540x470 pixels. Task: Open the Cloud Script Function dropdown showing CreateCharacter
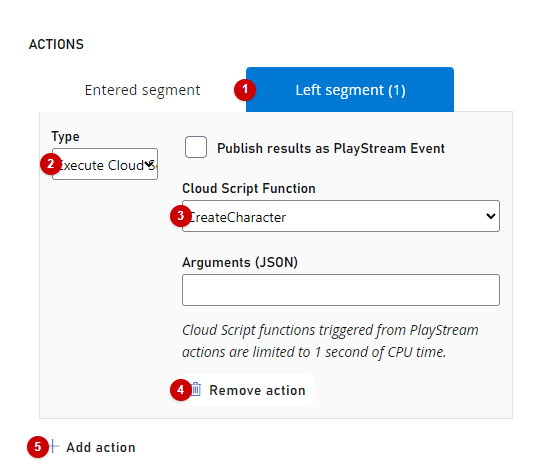[341, 216]
